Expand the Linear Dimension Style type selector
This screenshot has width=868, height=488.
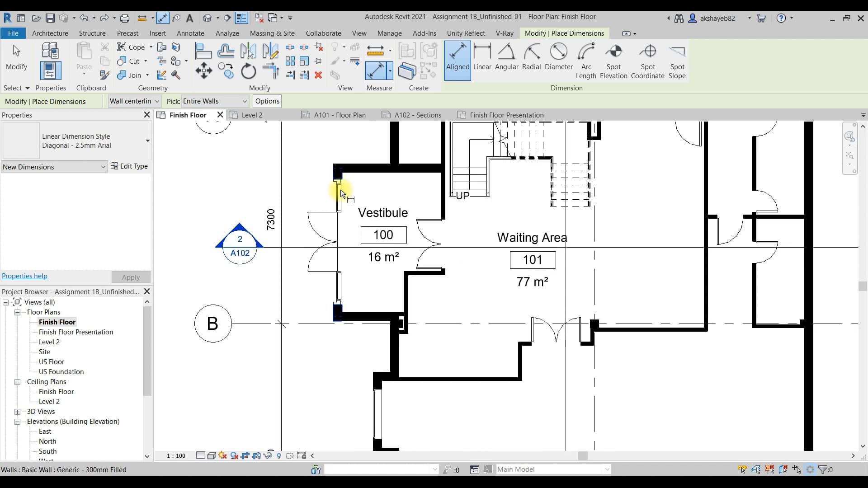click(x=147, y=141)
